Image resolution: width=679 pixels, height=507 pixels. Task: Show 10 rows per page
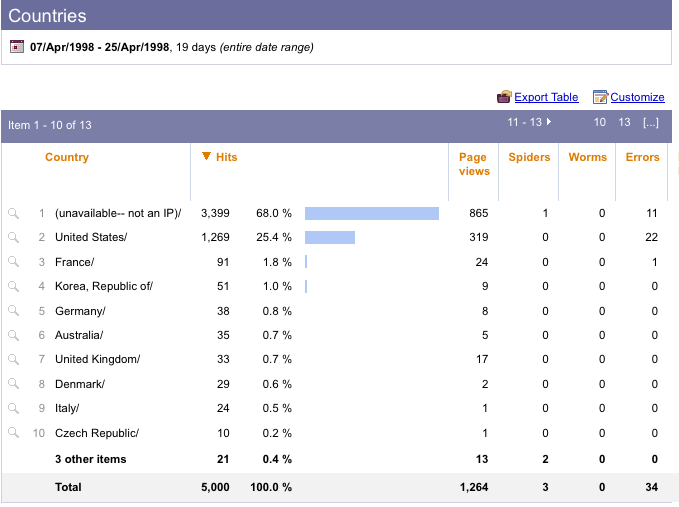(x=600, y=122)
